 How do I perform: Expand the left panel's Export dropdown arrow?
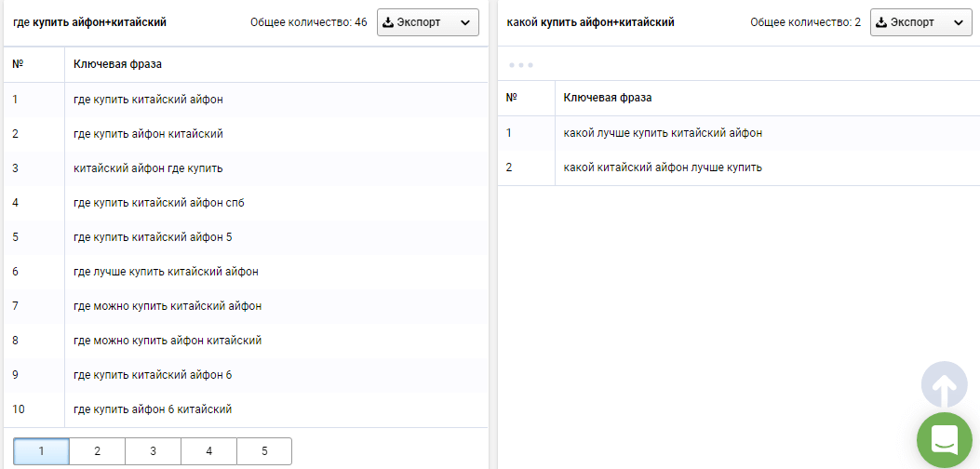click(x=465, y=22)
